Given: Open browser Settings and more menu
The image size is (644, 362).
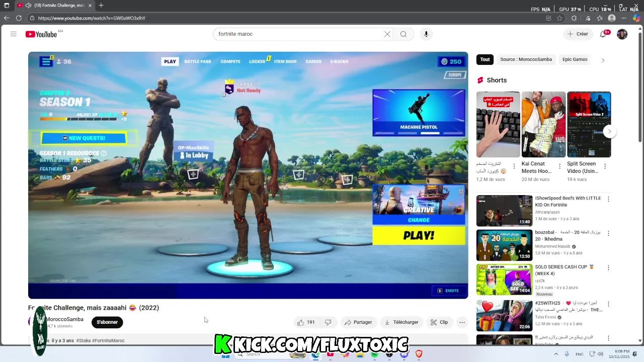Looking at the screenshot, I should (624, 18).
